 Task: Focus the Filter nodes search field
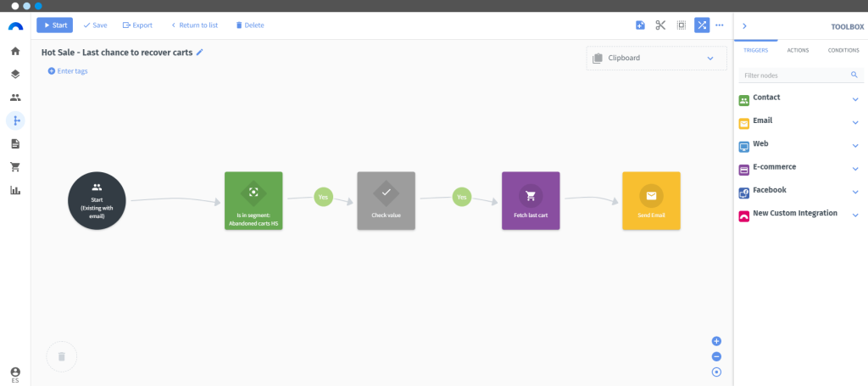pos(801,75)
